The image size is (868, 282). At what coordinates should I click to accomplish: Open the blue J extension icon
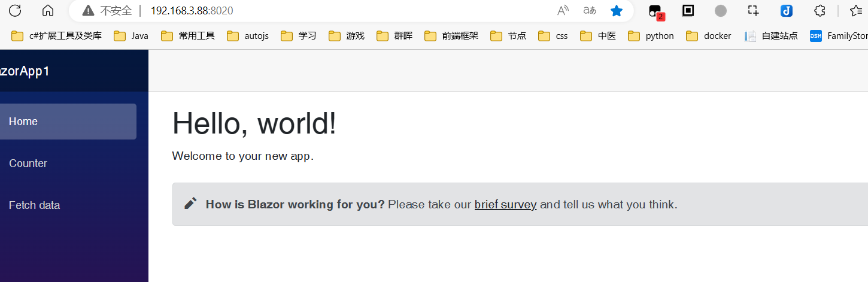click(787, 10)
